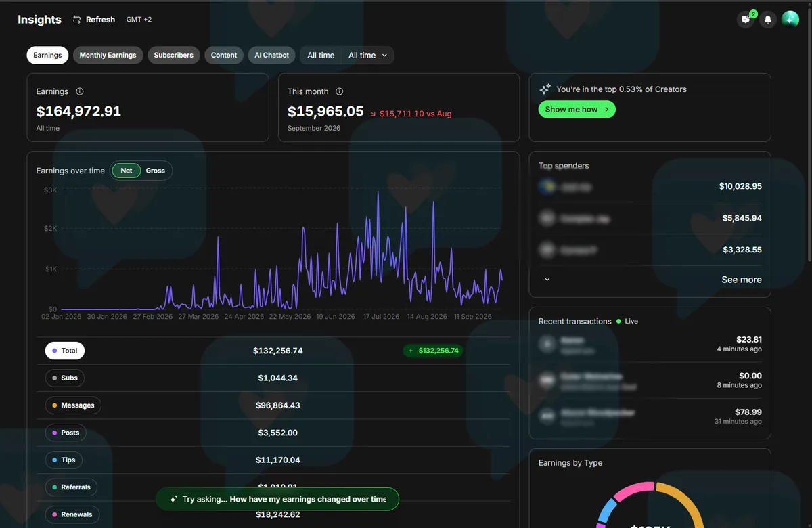Toggle the Posts series chip
Viewport: 812px width, 528px height.
pyautogui.click(x=66, y=433)
